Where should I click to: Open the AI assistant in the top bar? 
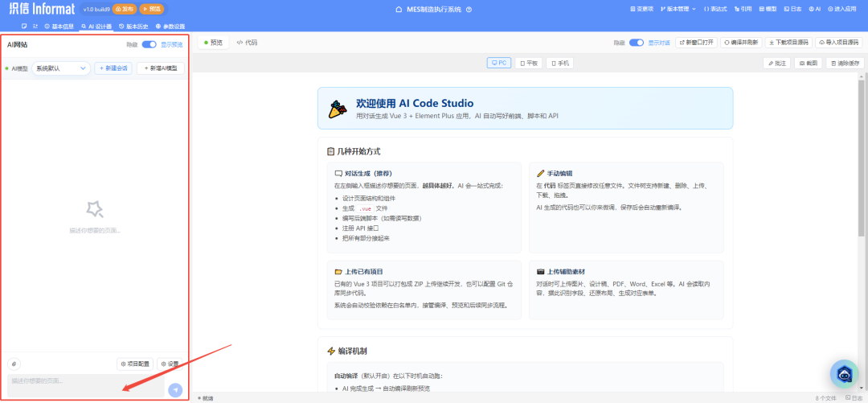click(x=815, y=9)
